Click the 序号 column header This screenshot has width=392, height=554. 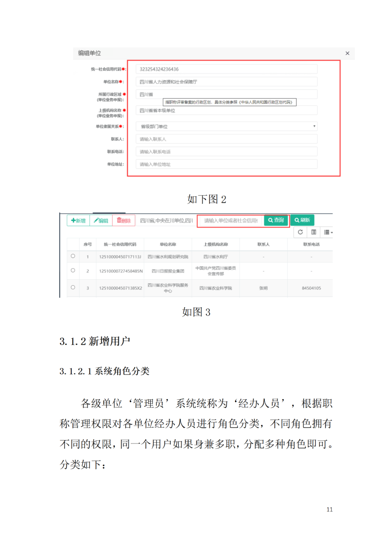tap(88, 244)
